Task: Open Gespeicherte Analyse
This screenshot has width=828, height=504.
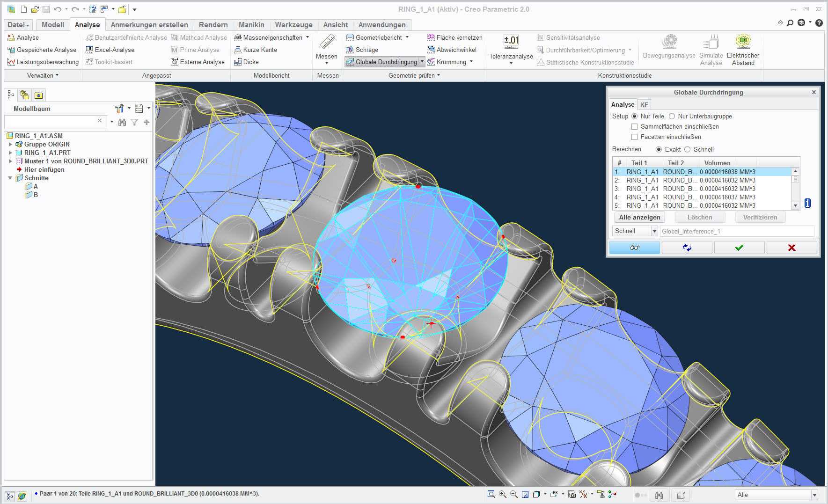Action: [x=42, y=50]
